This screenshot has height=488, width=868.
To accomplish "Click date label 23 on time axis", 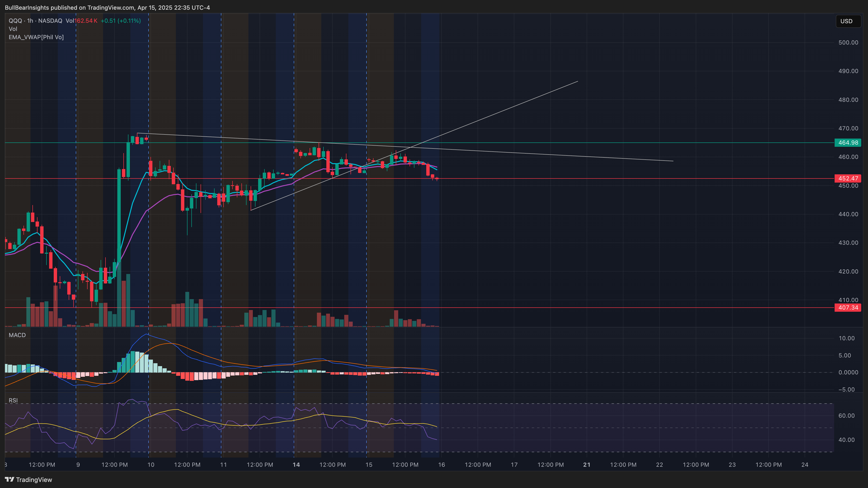I will coord(732,465).
